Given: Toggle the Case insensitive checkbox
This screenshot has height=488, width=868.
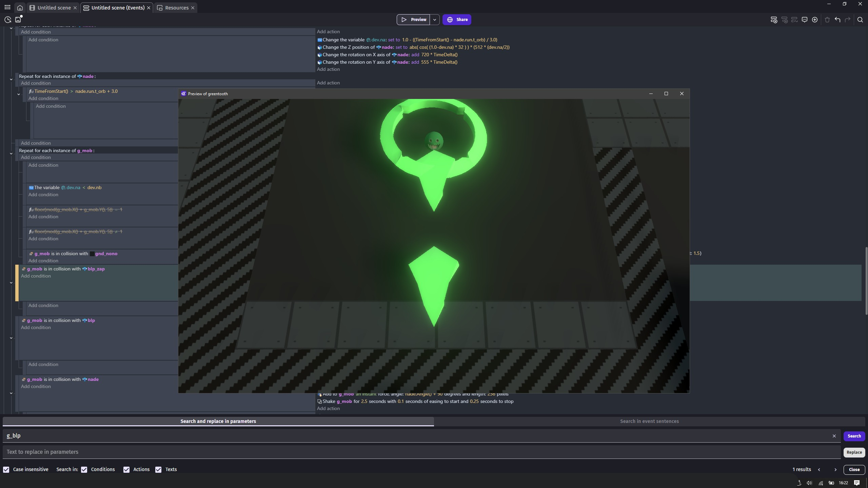Looking at the screenshot, I should tap(6, 470).
